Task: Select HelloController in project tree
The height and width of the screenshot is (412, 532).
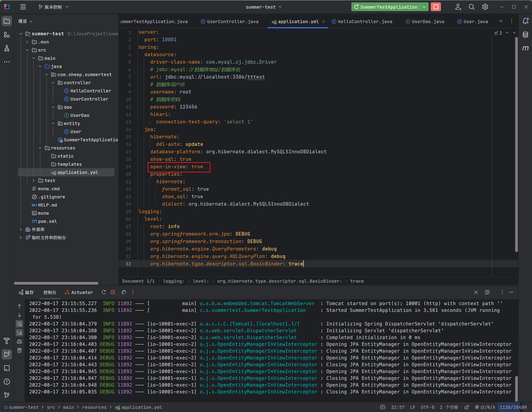Action: [x=91, y=91]
